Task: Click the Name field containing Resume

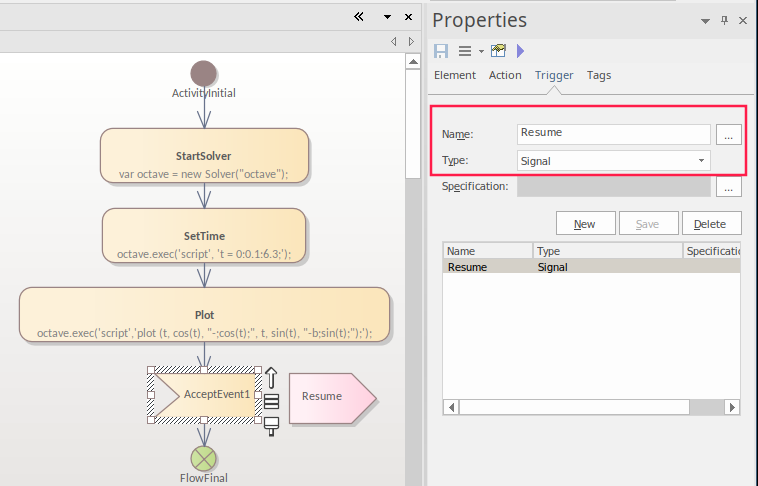Action: [x=613, y=133]
